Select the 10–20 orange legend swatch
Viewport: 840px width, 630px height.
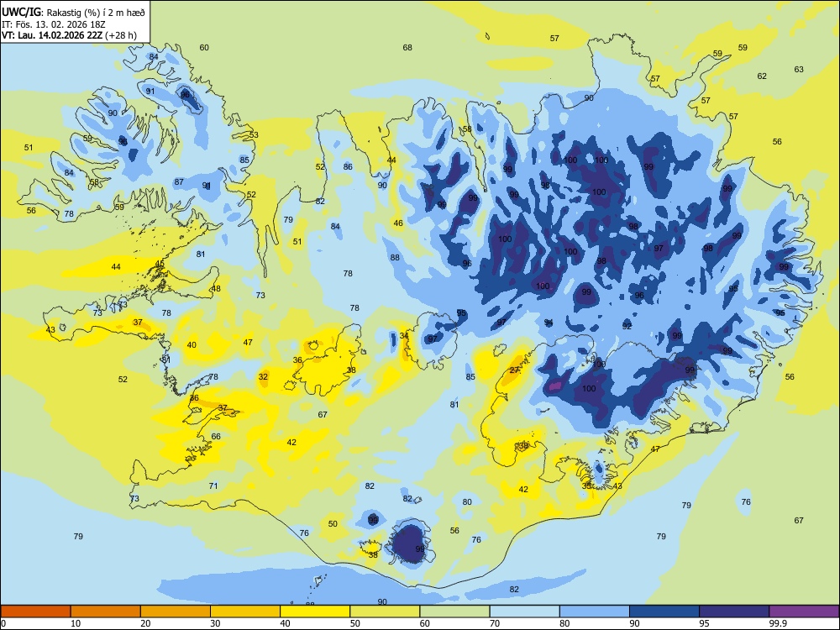point(106,612)
